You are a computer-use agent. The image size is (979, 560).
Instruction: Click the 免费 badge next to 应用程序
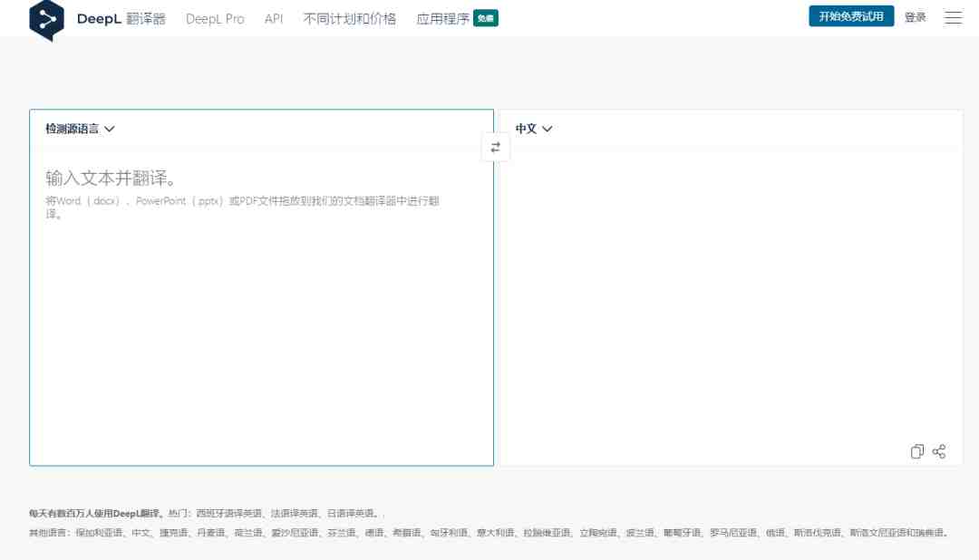pos(485,18)
